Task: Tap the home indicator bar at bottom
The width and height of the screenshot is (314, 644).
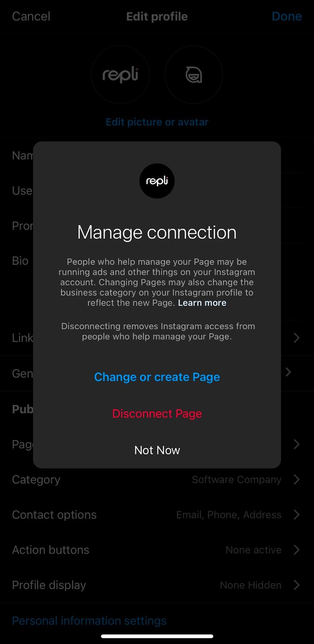Action: pos(157,636)
